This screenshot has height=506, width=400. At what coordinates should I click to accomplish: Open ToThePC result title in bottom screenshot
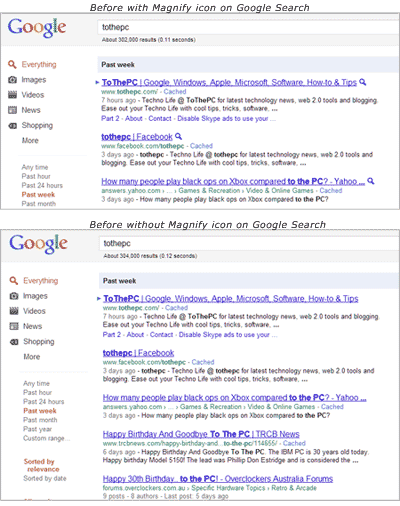231,299
